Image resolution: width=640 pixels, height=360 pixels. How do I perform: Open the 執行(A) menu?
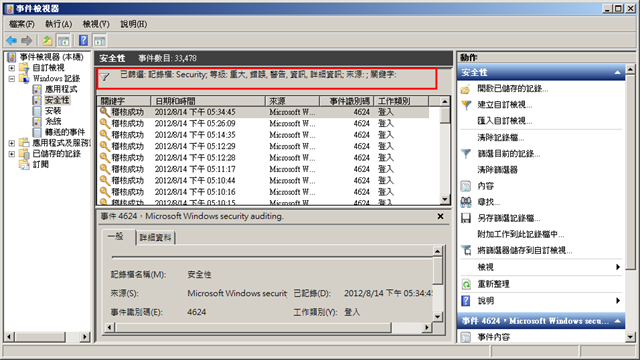coord(58,24)
